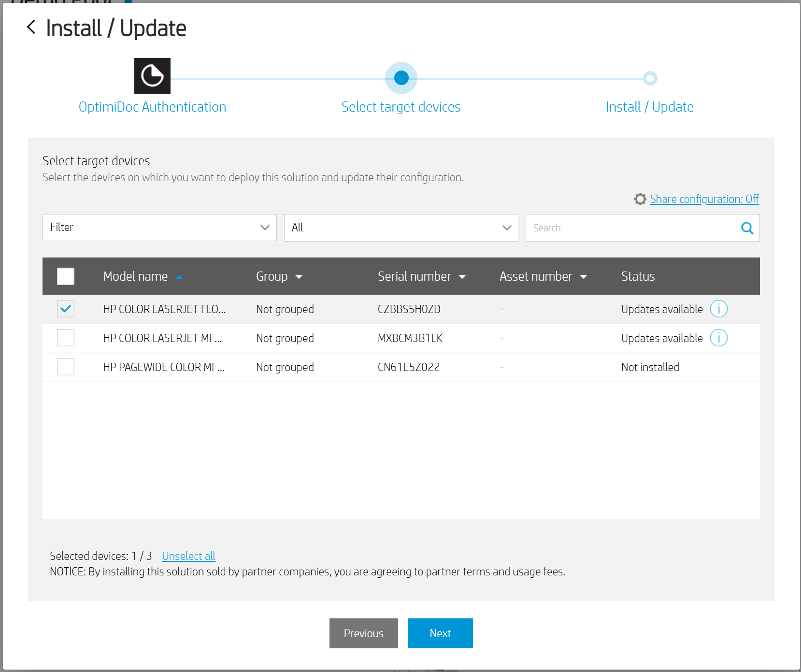This screenshot has height=672, width=801.
Task: Check the HP Color LaserJet MF device
Action: point(66,338)
